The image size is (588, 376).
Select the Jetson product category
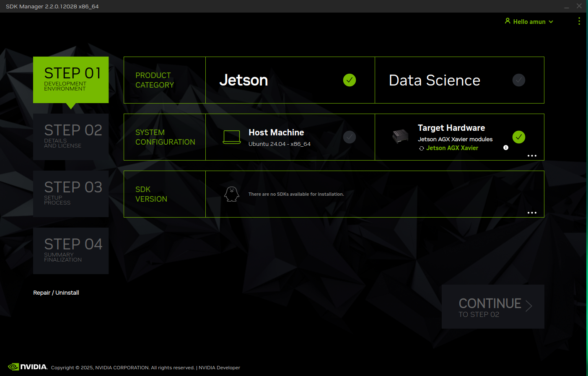(290, 80)
